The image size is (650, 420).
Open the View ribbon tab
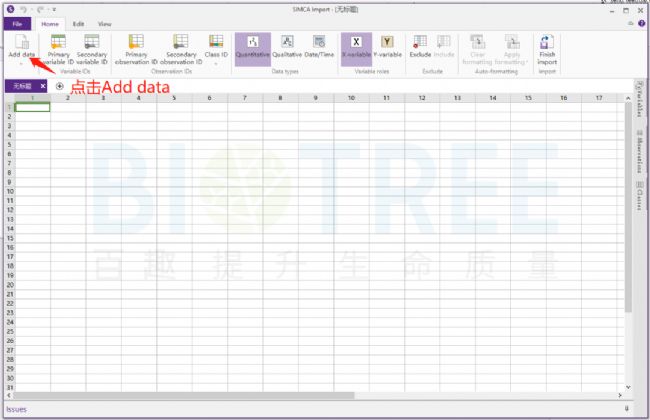pos(105,23)
